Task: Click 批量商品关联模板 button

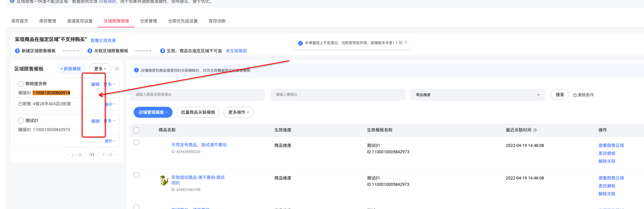Action: [x=198, y=112]
